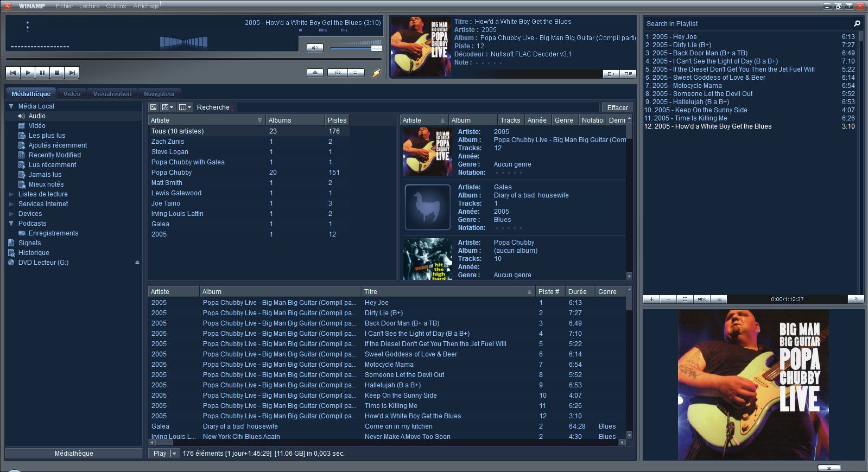This screenshot has height=472, width=868.
Task: Expand the Listes de lecture node
Action: pos(11,194)
